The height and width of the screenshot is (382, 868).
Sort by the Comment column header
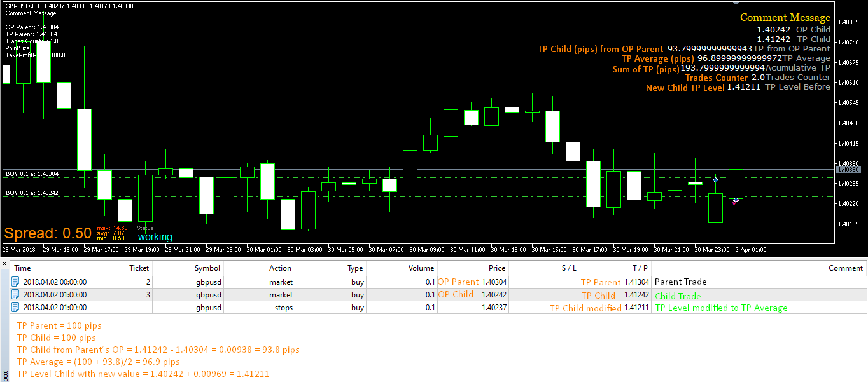pyautogui.click(x=846, y=268)
